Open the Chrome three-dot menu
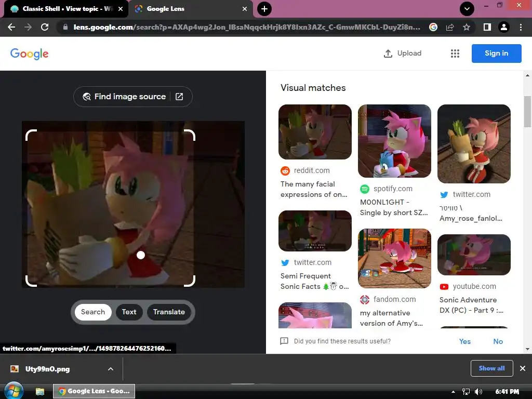The height and width of the screenshot is (399, 532). [521, 27]
